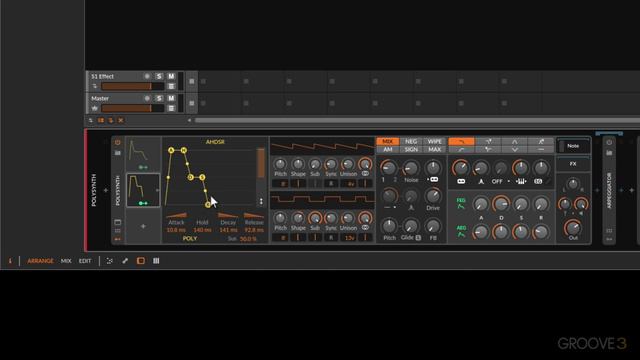
Task: Open the FX chain button
Action: tap(573, 164)
